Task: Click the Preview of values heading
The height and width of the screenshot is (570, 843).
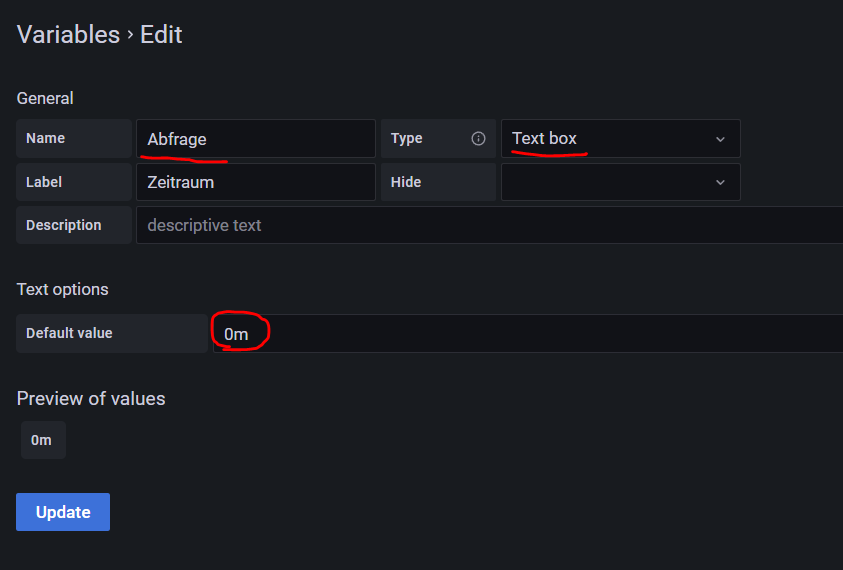Action: point(91,398)
